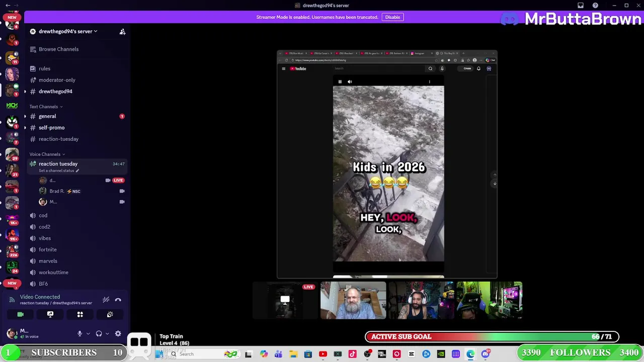Screen dimensions: 644x362
Task: Click Set a channel status pencil icon
Action: tap(77, 171)
